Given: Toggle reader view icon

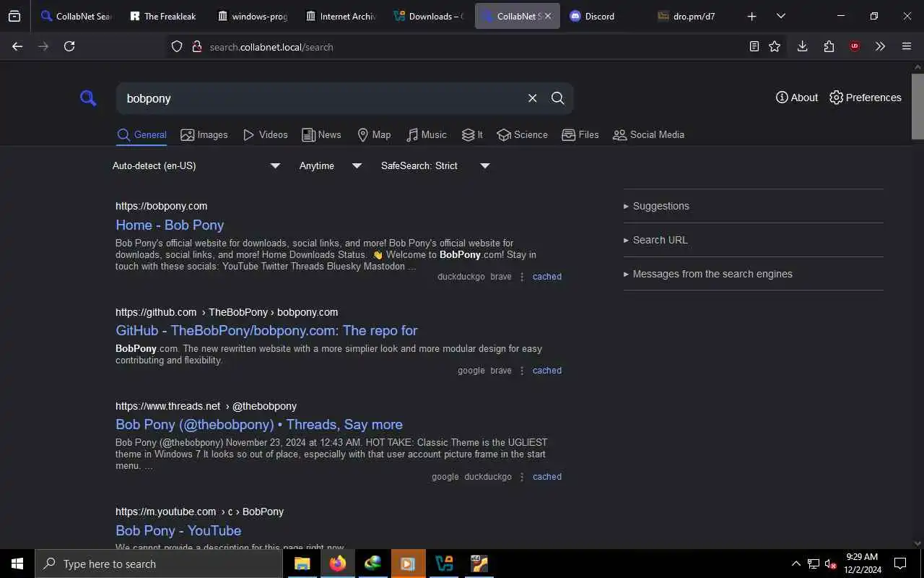Looking at the screenshot, I should pos(754,46).
